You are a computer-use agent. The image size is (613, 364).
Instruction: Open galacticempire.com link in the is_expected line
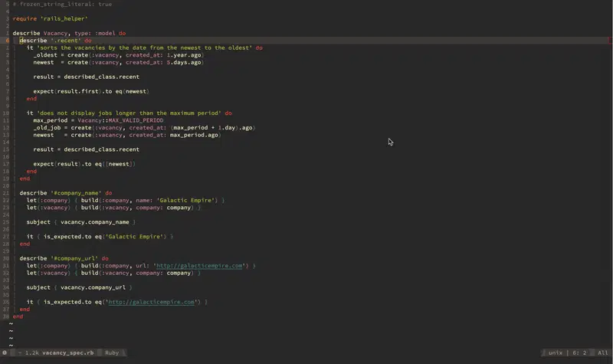(x=151, y=302)
